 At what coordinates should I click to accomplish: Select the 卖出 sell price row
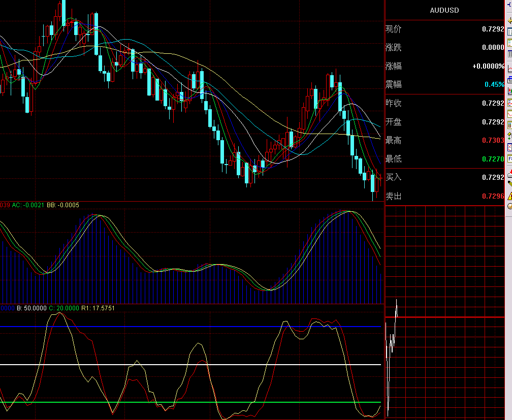[x=444, y=196]
